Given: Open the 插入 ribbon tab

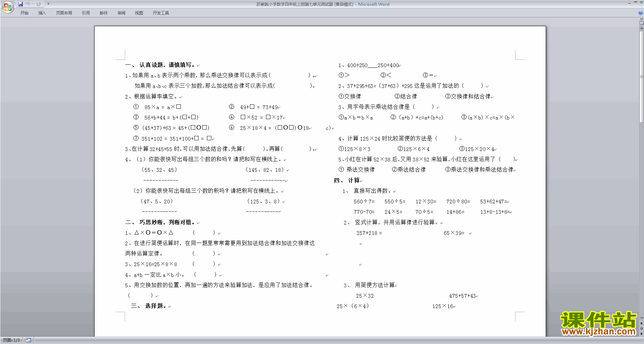Looking at the screenshot, I should tap(42, 13).
